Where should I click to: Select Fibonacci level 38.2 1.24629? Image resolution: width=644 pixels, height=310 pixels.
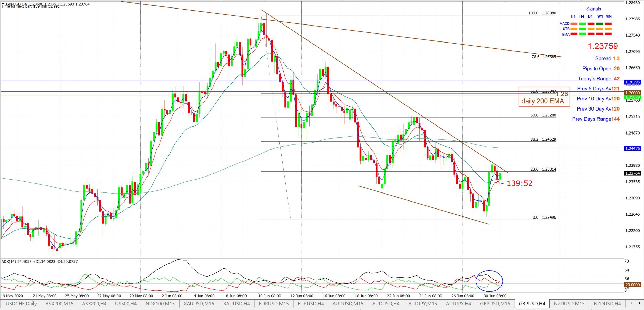pos(543,139)
